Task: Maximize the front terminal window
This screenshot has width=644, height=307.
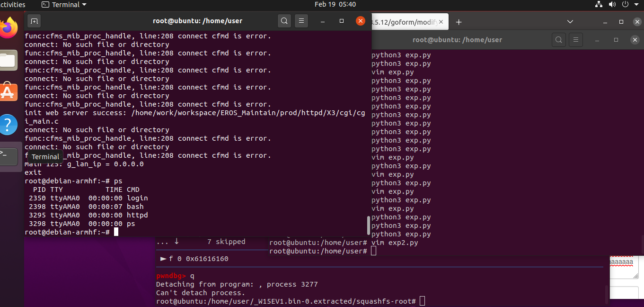Action: click(x=342, y=21)
